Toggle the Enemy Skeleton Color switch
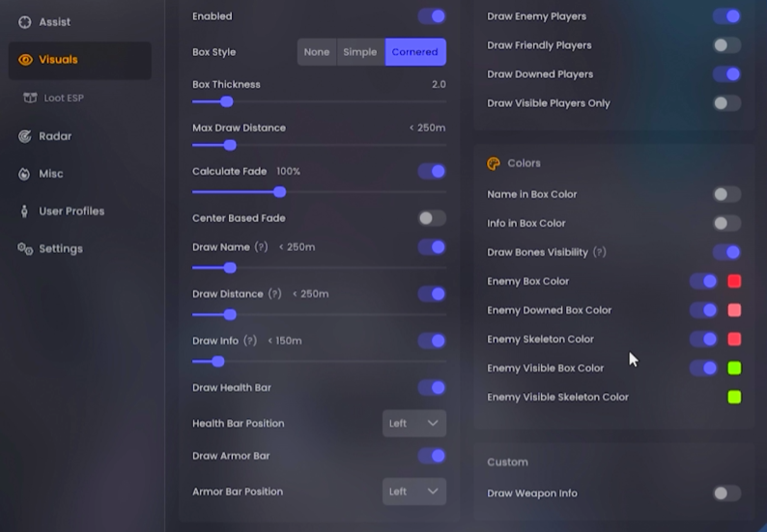767x532 pixels. [703, 339]
